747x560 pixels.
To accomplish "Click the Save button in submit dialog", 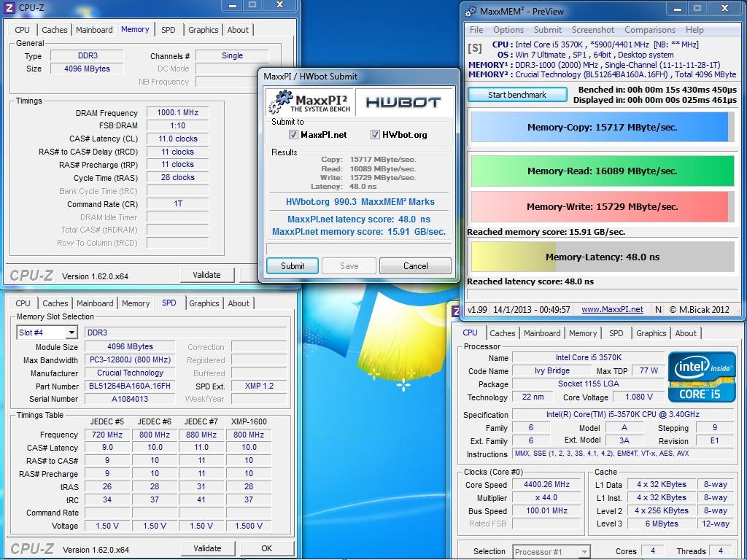I will (x=349, y=265).
